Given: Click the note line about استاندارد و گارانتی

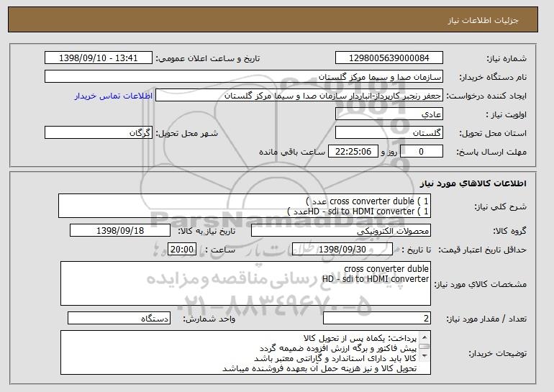Looking at the screenshot, I should [335, 358].
